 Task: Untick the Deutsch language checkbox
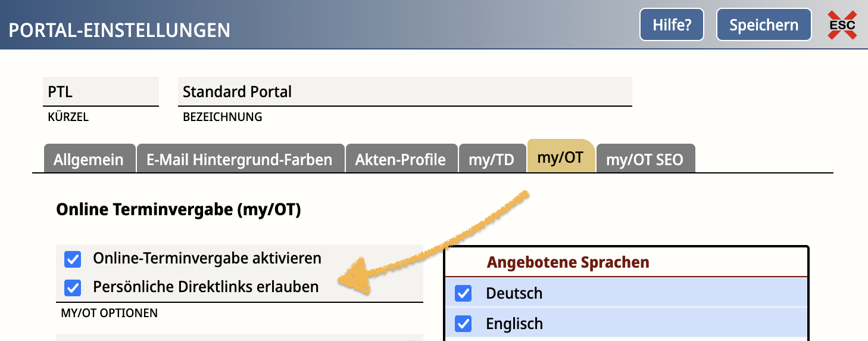[x=463, y=293]
